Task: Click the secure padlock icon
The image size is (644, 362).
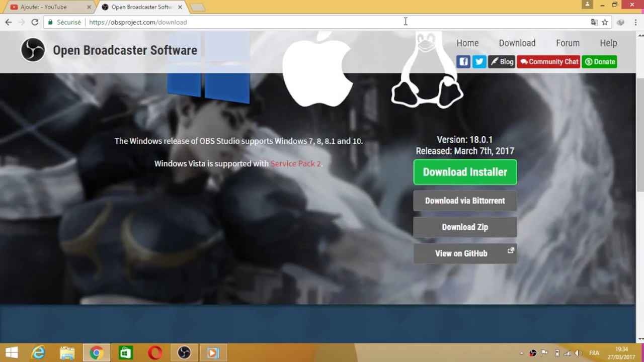Action: click(x=50, y=22)
